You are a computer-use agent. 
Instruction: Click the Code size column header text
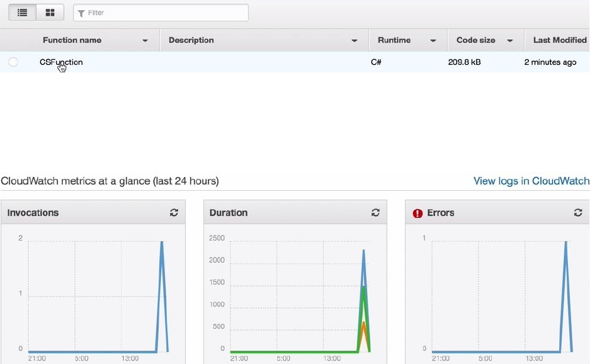coord(475,40)
